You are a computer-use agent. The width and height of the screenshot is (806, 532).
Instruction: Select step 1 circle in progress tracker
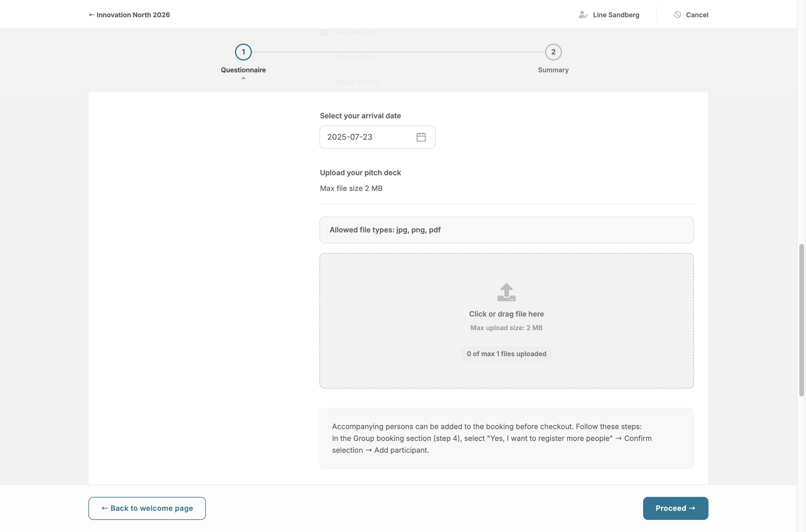243,52
